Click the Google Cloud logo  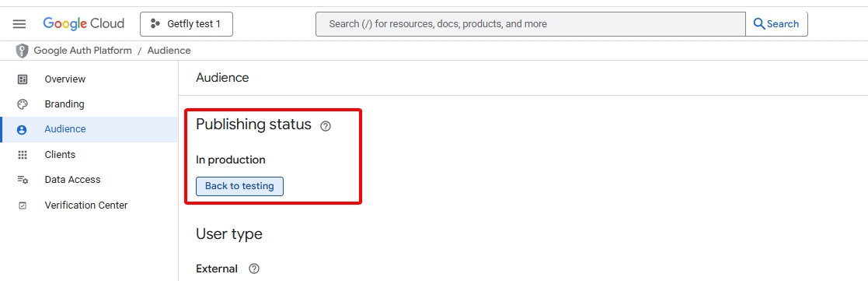click(84, 24)
